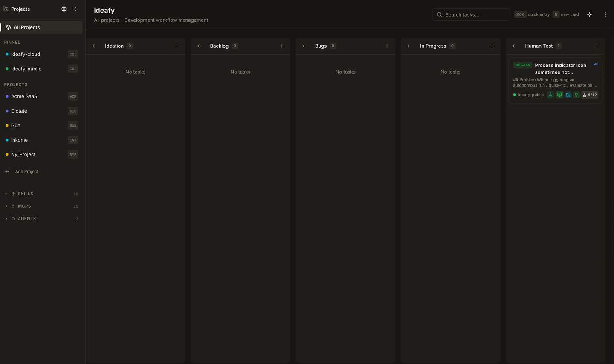This screenshot has height=364, width=614.
Task: Click the Skills lightning icon
Action: coord(13,194)
